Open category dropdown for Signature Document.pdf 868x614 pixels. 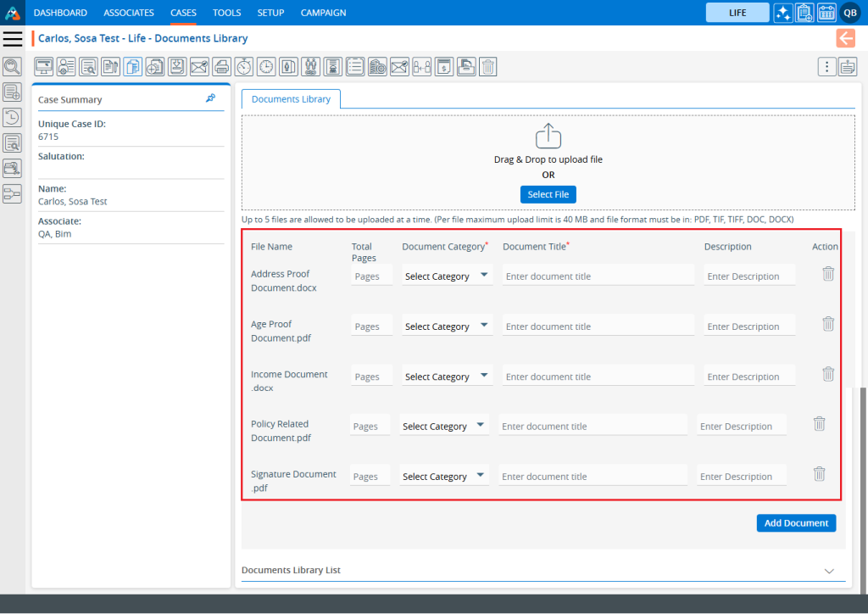click(444, 477)
